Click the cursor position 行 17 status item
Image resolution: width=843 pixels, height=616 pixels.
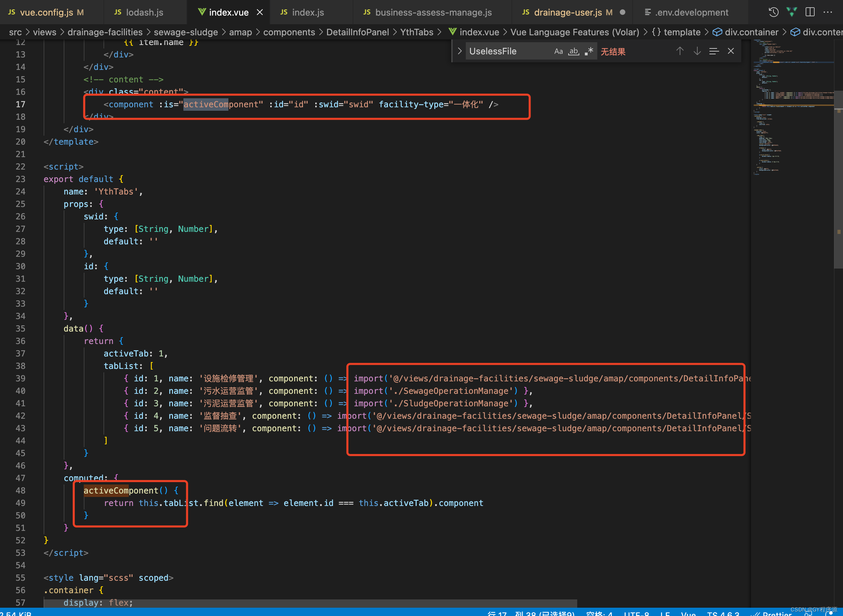point(531,613)
